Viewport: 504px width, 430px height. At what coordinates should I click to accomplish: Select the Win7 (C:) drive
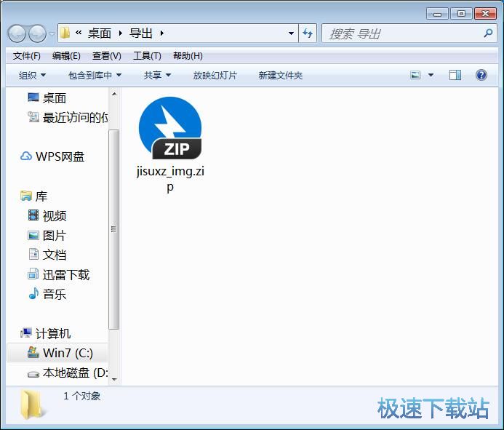point(57,353)
